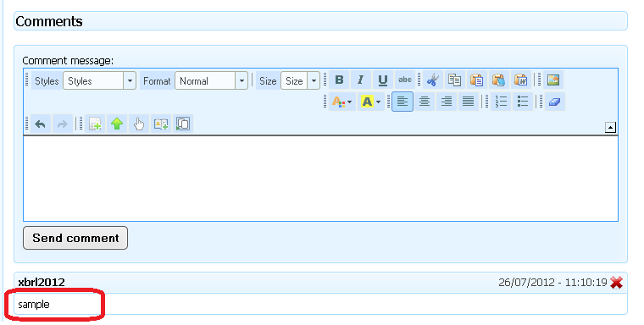Remove formatting with eraser icon
Viewport: 644px width, 325px height.
click(555, 102)
